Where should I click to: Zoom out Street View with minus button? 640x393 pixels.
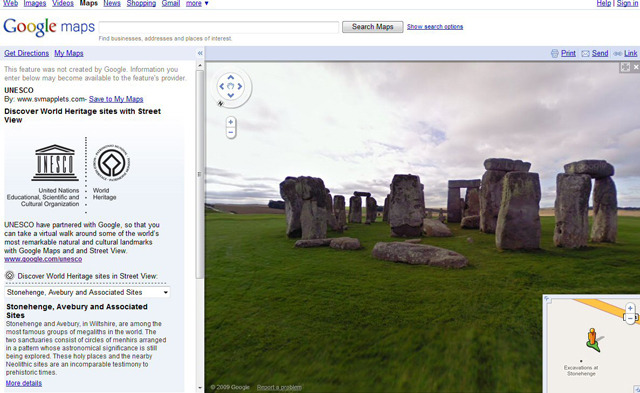(x=231, y=133)
